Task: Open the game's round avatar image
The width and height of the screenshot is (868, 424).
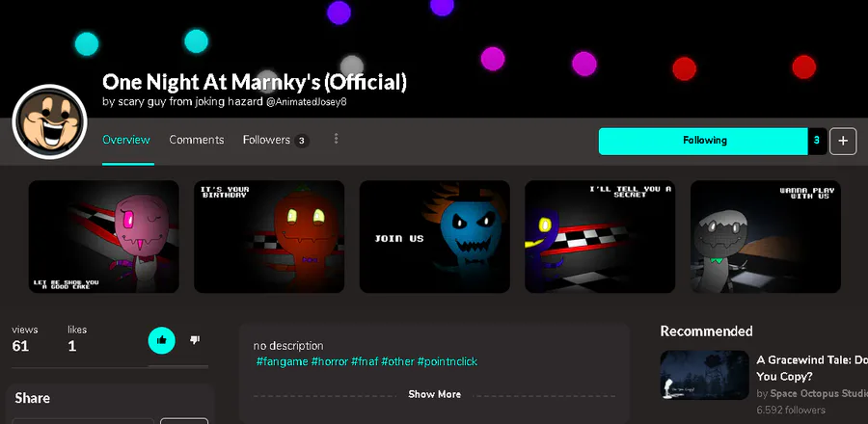Action: pyautogui.click(x=49, y=121)
